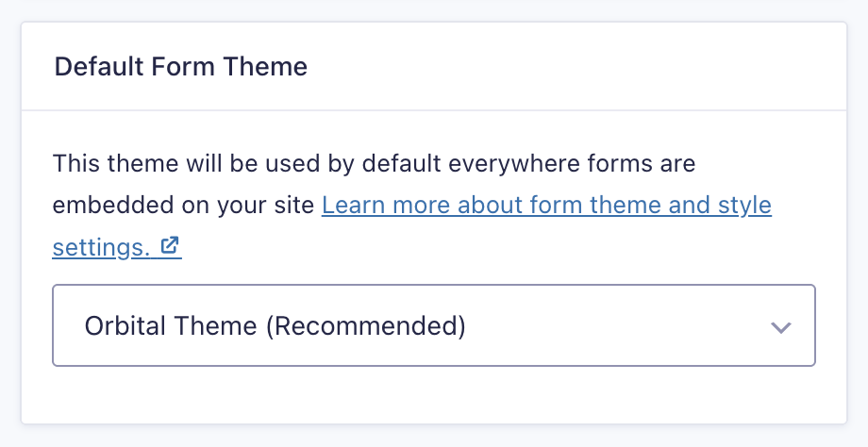The height and width of the screenshot is (447, 868).
Task: Click the blank header area right of the title
Action: pos(585,67)
